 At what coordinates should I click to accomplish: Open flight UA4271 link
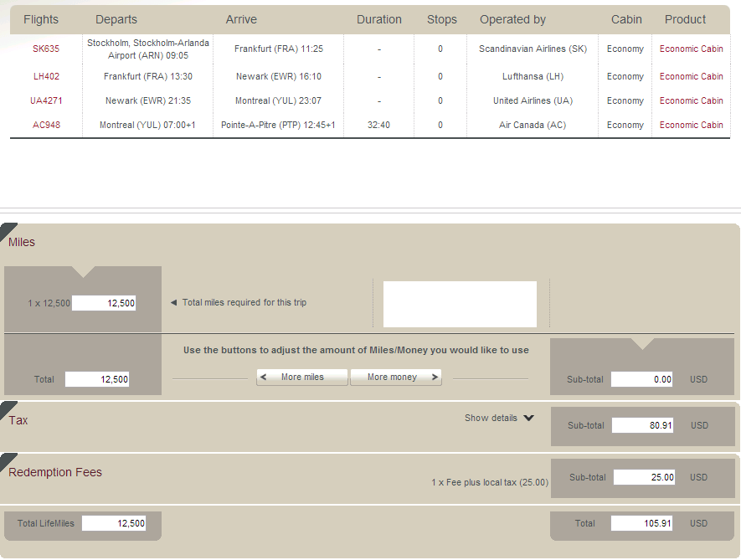(x=46, y=100)
